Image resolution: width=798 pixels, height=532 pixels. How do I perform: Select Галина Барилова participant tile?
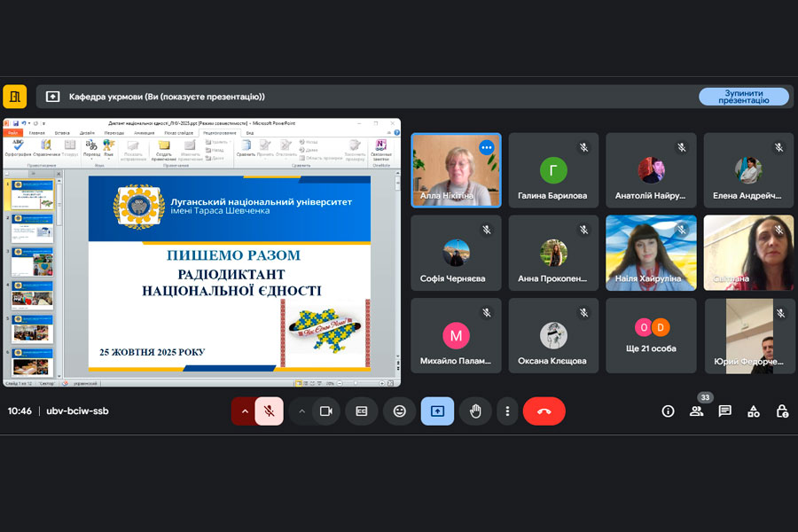[553, 170]
